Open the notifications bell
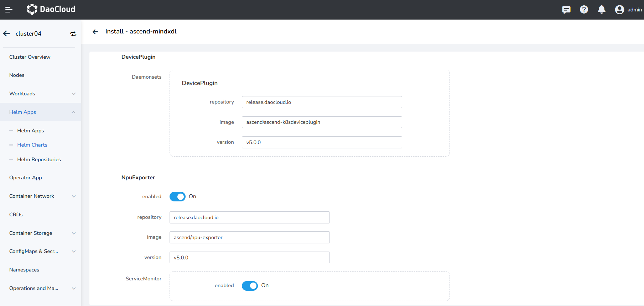 click(602, 10)
